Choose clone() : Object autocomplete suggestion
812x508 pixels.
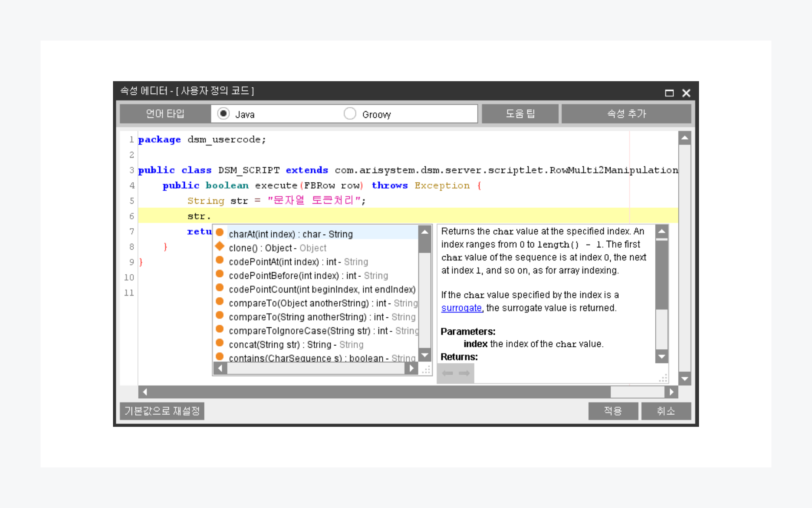point(277,248)
